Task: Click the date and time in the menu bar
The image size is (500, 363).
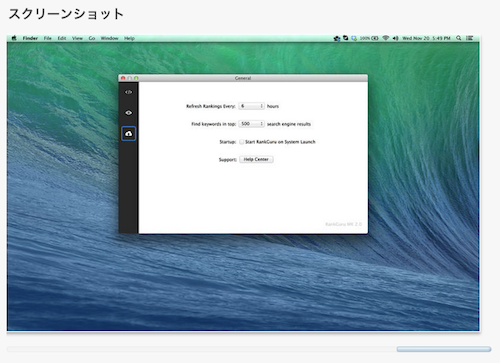Action: click(x=426, y=38)
